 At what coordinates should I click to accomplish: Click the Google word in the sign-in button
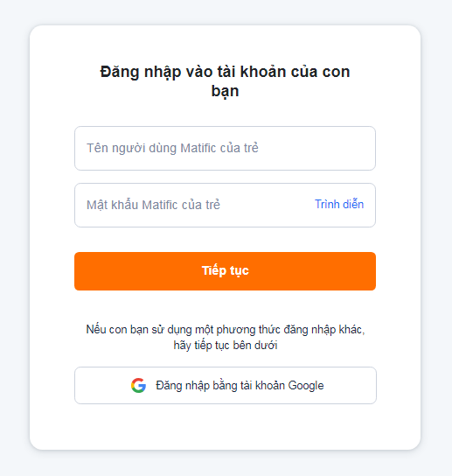306,386
